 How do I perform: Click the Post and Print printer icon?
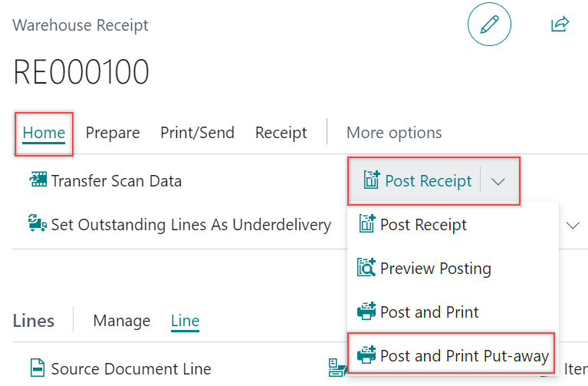[367, 312]
